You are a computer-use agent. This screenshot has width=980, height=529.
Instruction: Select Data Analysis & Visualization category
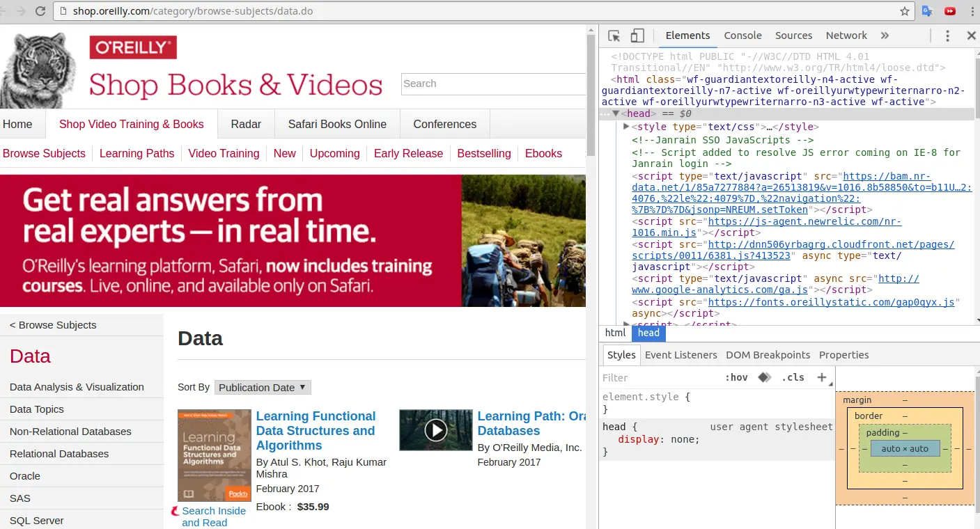pyautogui.click(x=77, y=387)
